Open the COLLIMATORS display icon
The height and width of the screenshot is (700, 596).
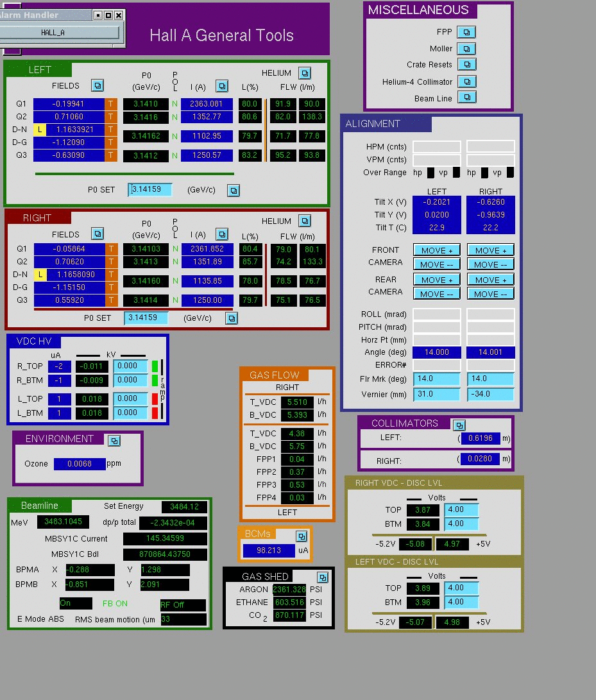[459, 425]
